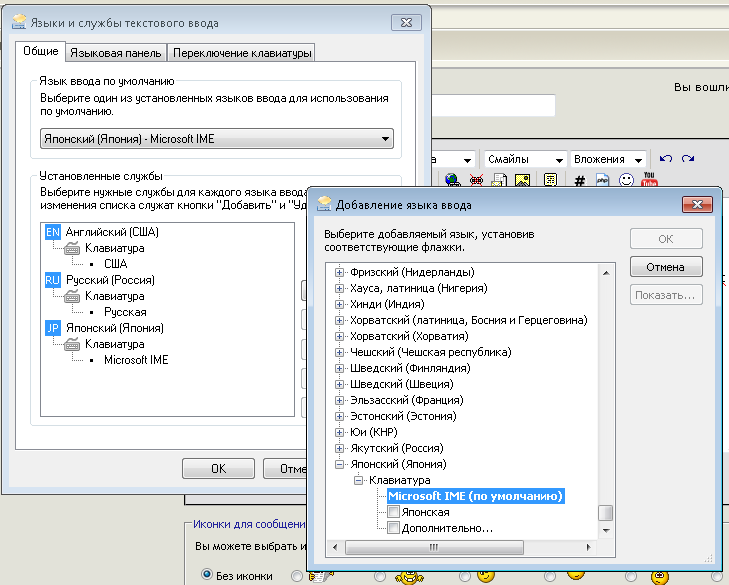The width and height of the screenshot is (729, 585).
Task: Click the redo arrow icon in the editor
Action: point(688,159)
